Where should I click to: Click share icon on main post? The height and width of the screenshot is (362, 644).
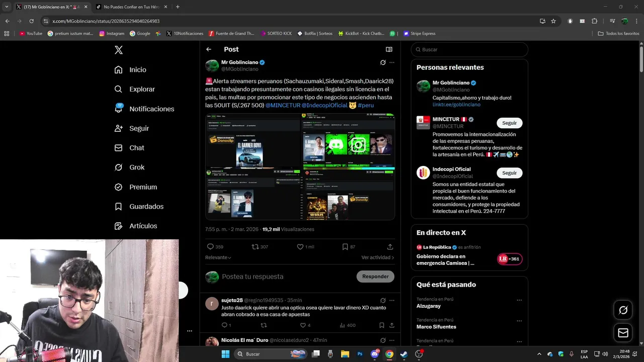tap(390, 247)
